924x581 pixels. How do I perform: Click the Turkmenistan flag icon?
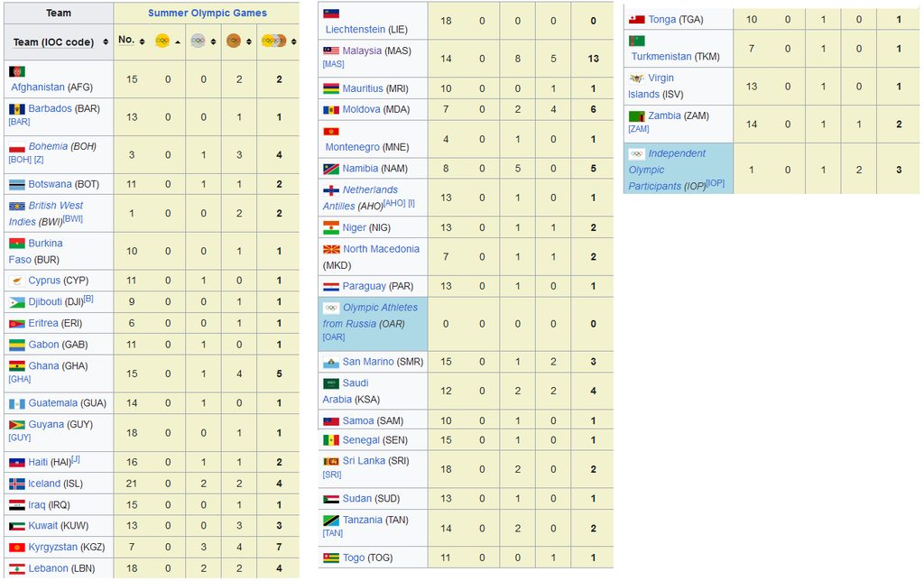(637, 41)
